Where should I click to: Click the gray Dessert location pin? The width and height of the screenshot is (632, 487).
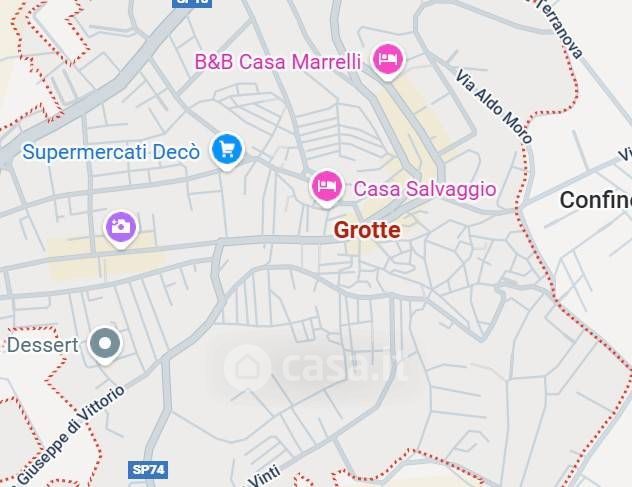(105, 344)
